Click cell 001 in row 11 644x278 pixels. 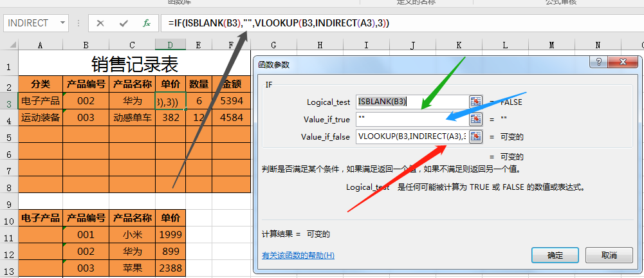tap(86, 234)
